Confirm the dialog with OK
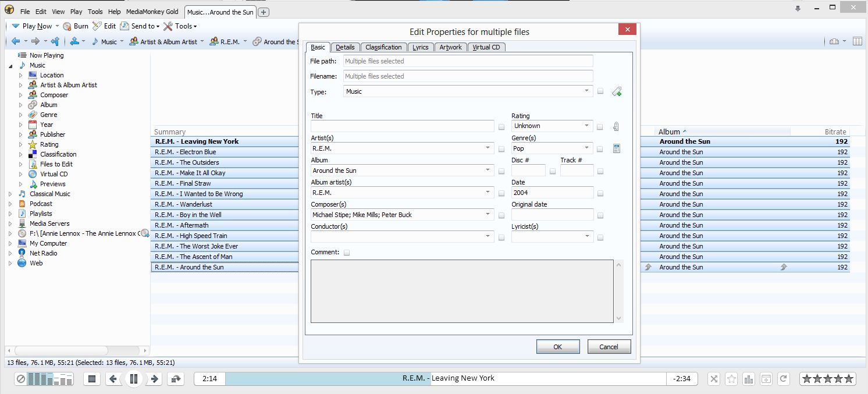The height and width of the screenshot is (394, 868). coord(558,347)
